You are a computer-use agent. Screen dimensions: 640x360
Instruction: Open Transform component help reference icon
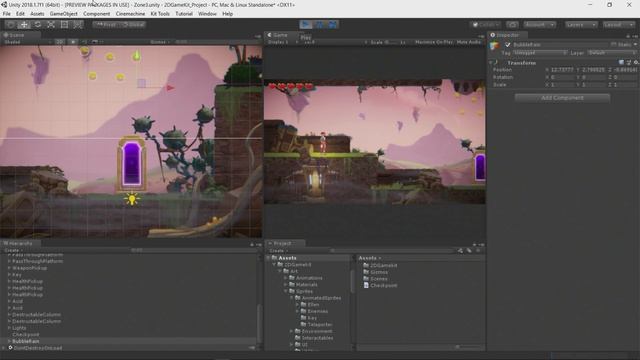[x=621, y=63]
